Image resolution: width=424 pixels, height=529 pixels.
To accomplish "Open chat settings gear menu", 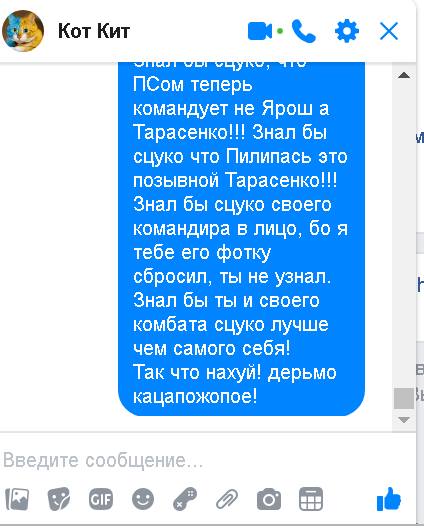I will (x=347, y=31).
